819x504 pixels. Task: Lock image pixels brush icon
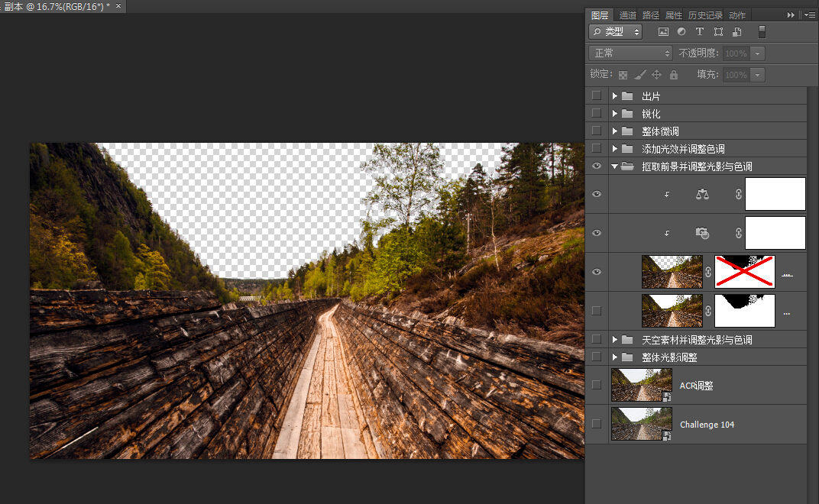click(640, 75)
